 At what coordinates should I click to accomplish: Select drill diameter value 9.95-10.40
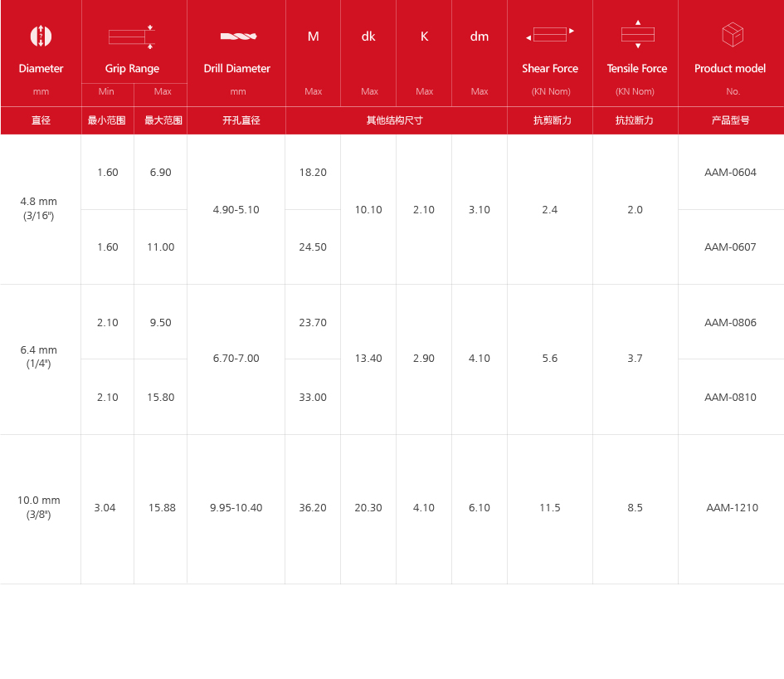(x=236, y=507)
